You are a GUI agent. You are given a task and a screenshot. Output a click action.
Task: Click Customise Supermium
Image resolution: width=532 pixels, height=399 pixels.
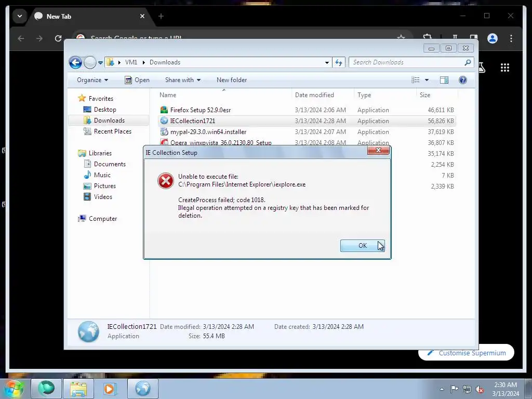coord(466,353)
